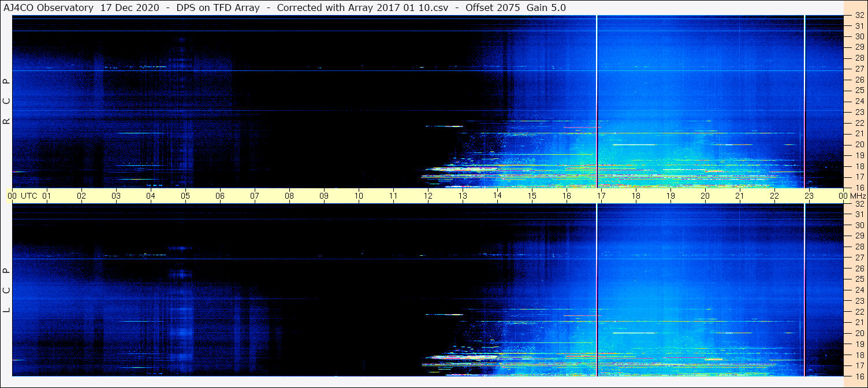Click the 27 MHz label on RCP scale
Image resolution: width=868 pixels, height=388 pixels.
(x=859, y=69)
